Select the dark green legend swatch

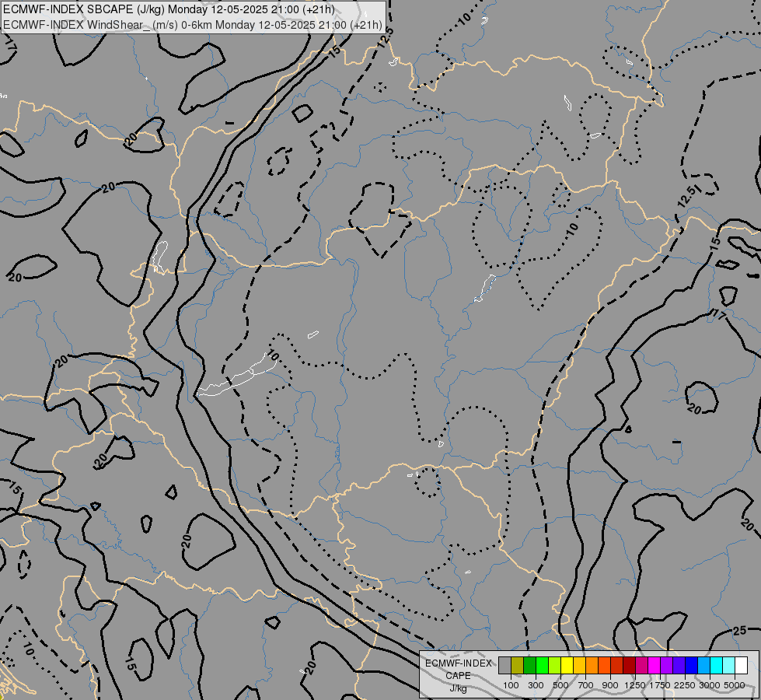[529, 666]
